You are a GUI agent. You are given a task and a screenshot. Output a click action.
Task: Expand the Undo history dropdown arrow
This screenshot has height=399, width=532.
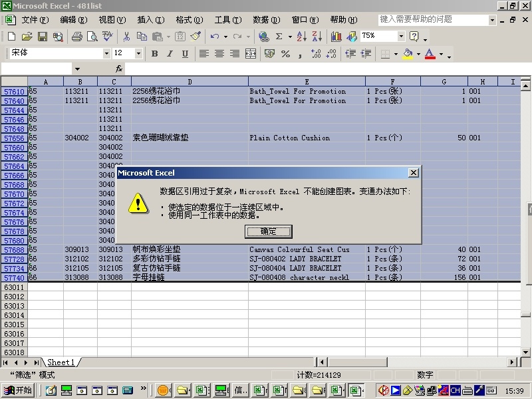click(x=225, y=37)
